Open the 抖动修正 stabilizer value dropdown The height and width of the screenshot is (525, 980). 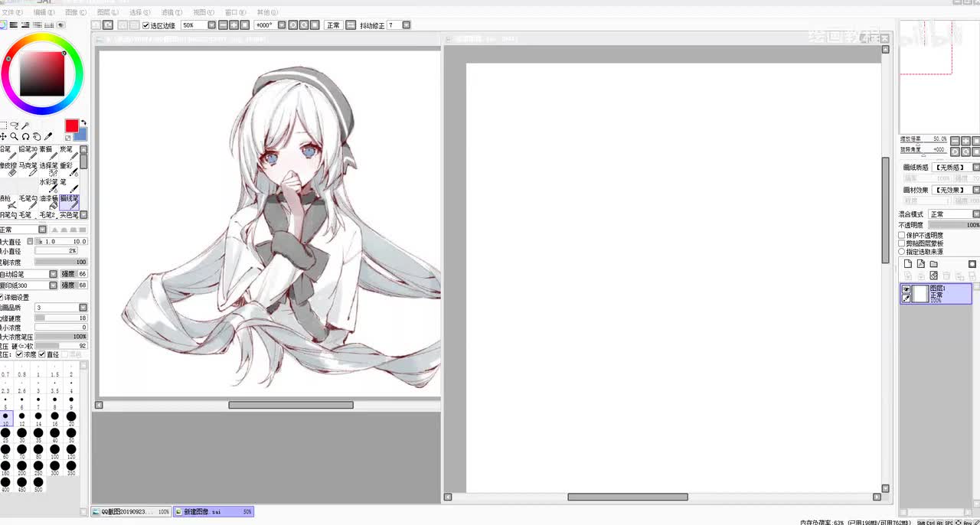click(407, 25)
